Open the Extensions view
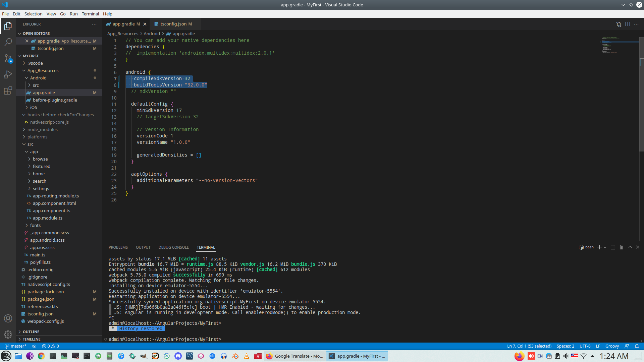Viewport: 644px width, 362px height. tap(8, 91)
